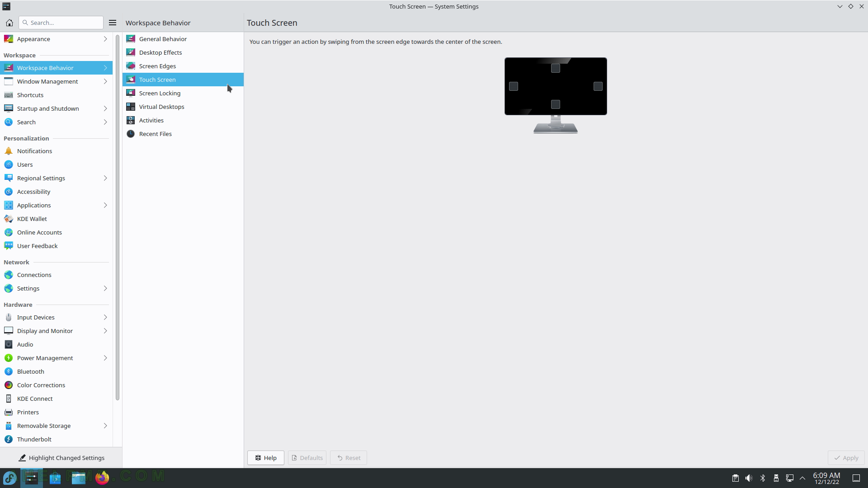Click the Apply button
The height and width of the screenshot is (488, 868).
coord(846,458)
